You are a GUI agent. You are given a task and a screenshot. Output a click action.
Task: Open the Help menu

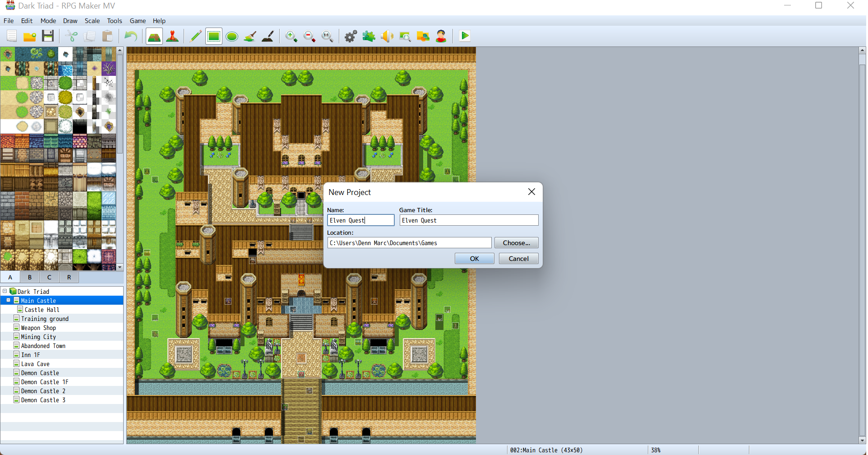click(159, 21)
